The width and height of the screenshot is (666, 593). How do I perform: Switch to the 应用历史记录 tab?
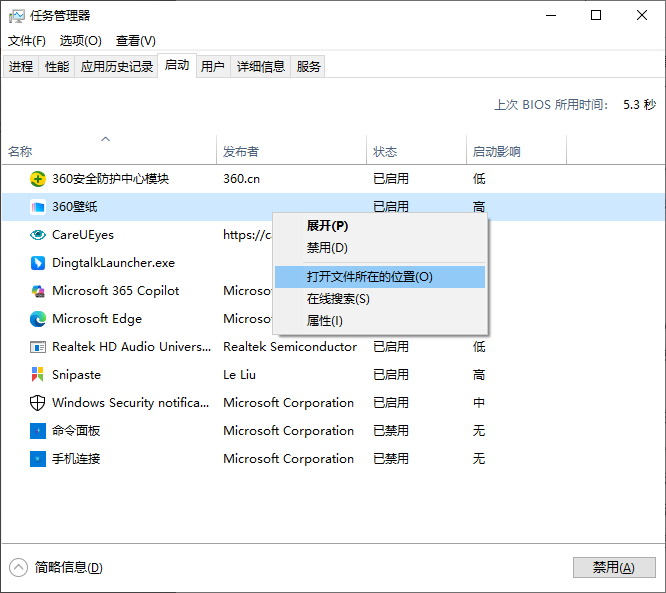tap(117, 67)
